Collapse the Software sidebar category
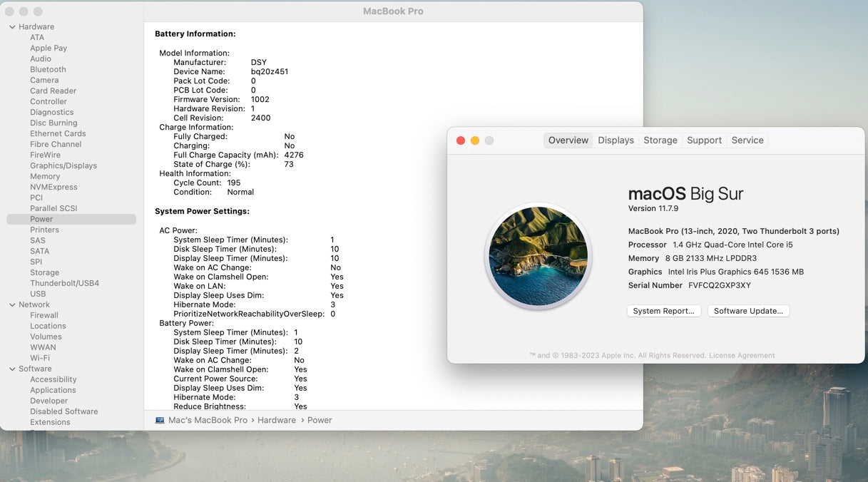The width and height of the screenshot is (868, 482). point(12,369)
